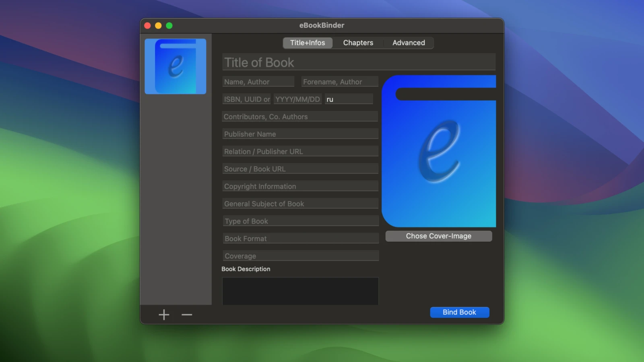Open the Advanced tab

click(409, 43)
